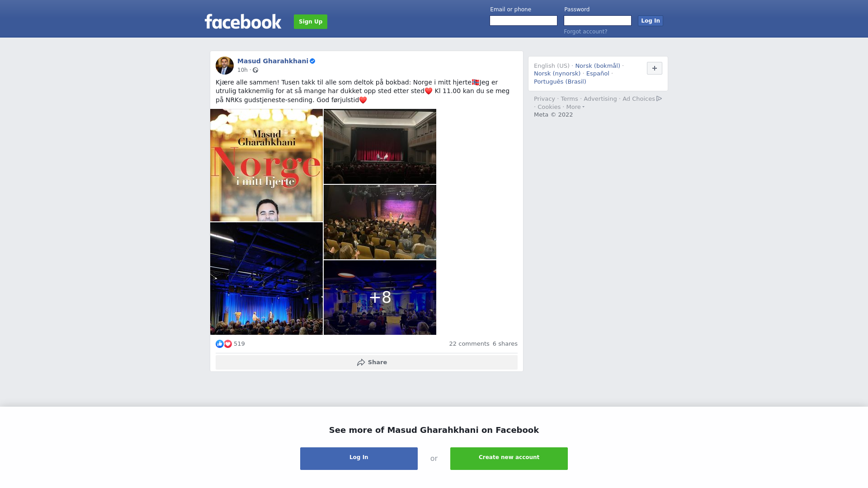Open the Privacy footer link
Viewport: 868px width, 488px height.
544,99
